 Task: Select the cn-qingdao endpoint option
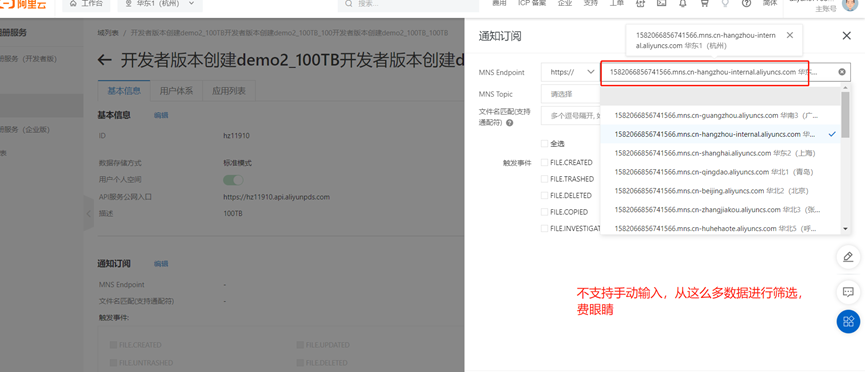point(720,172)
